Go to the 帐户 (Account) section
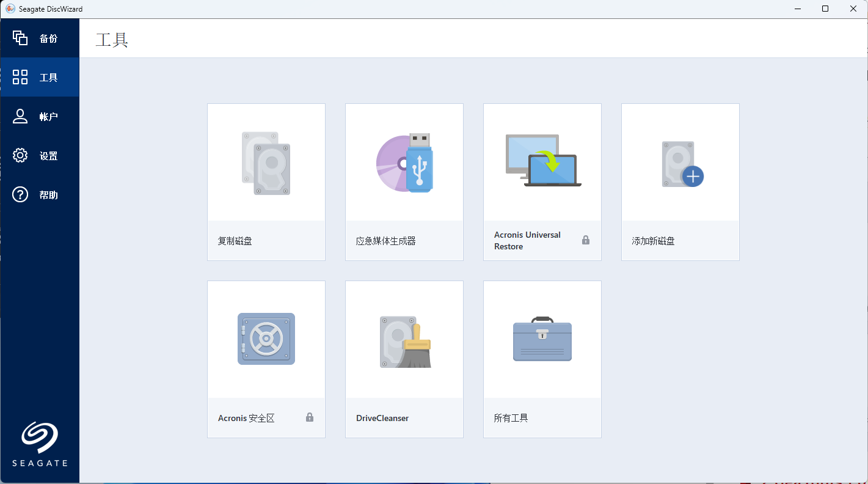Image resolution: width=868 pixels, height=484 pixels. (40, 116)
